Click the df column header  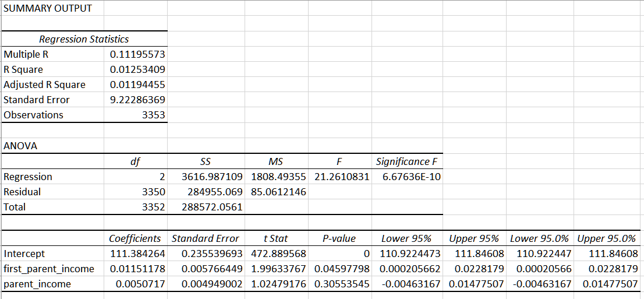[136, 161]
